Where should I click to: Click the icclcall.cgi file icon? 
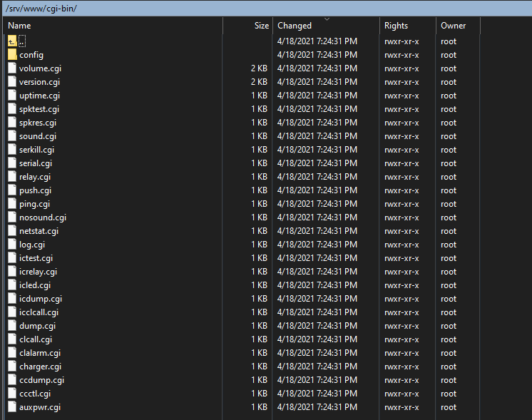12,312
